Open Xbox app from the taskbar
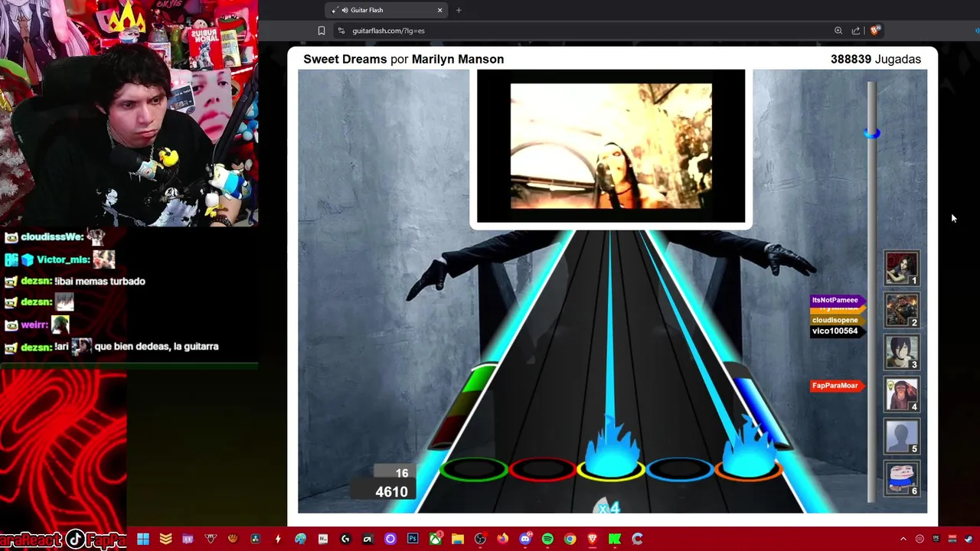This screenshot has height=551, width=980. (435, 539)
